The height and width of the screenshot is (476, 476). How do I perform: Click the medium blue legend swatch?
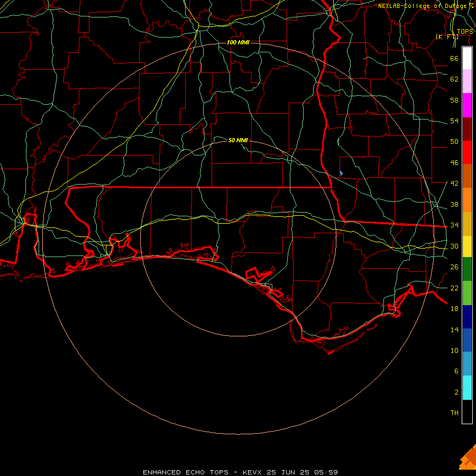pos(467,340)
